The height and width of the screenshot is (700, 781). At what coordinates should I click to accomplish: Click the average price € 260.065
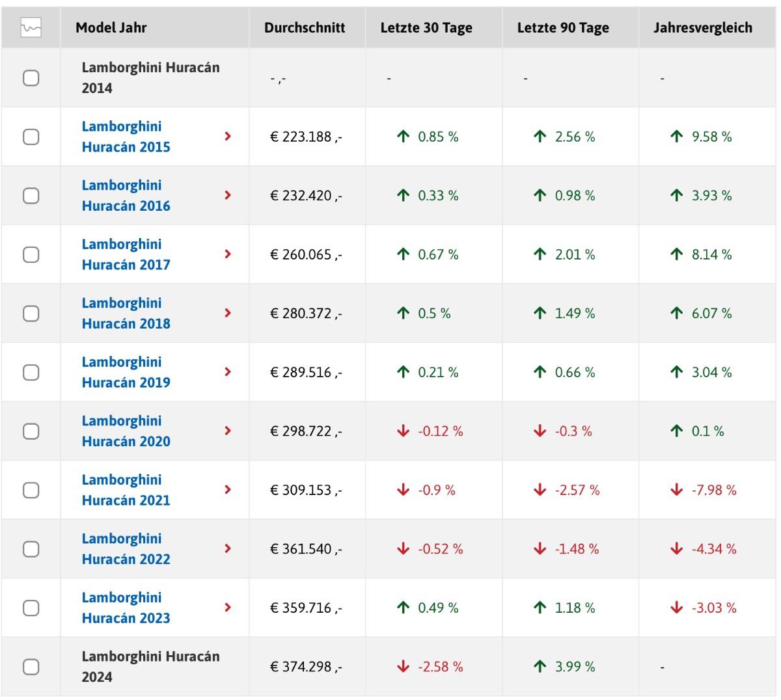coord(306,255)
